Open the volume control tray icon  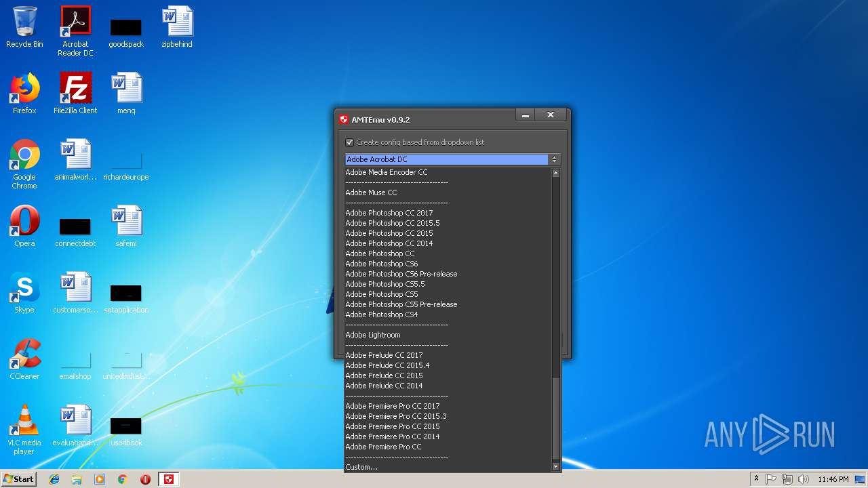click(x=804, y=479)
